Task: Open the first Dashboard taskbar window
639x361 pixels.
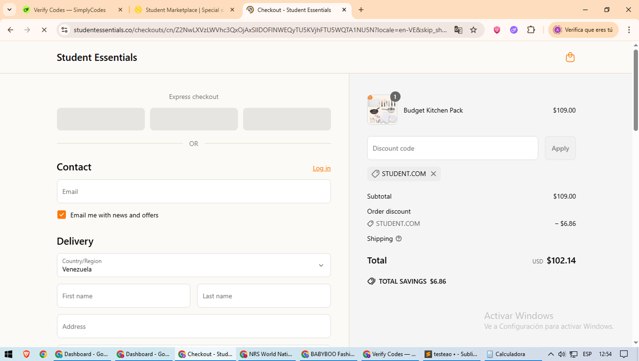Action: (x=82, y=354)
